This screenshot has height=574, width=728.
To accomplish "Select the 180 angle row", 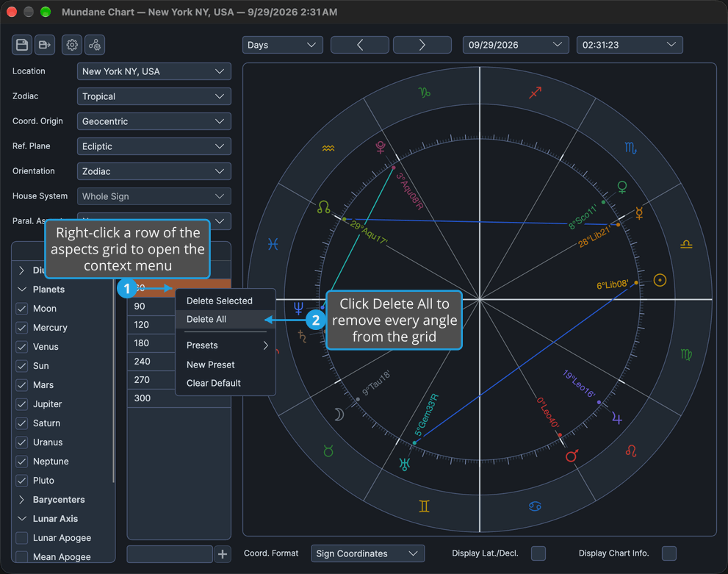I will click(x=152, y=343).
